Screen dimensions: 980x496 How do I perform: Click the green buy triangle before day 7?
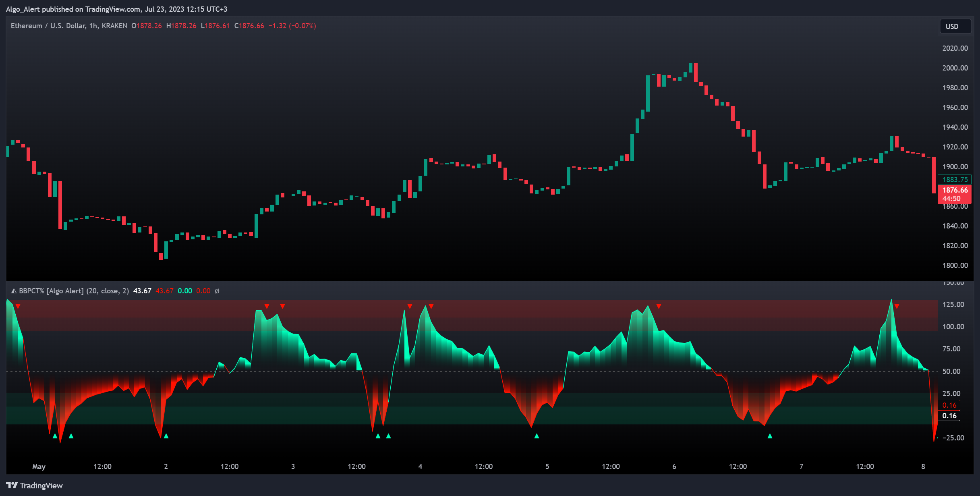pyautogui.click(x=770, y=436)
